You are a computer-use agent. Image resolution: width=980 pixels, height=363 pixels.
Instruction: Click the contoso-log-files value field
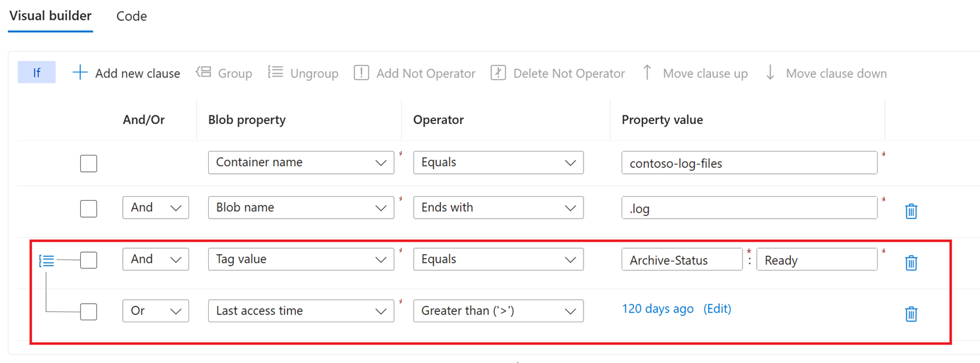(x=750, y=163)
